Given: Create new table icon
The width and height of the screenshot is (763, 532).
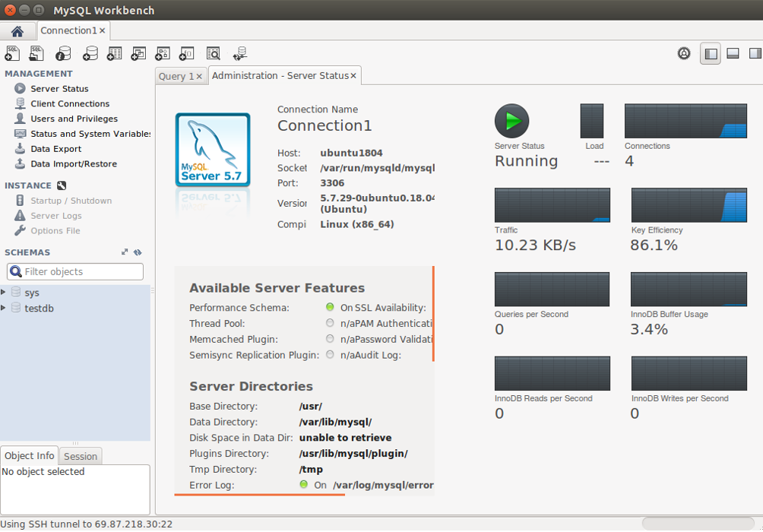Looking at the screenshot, I should tap(114, 53).
